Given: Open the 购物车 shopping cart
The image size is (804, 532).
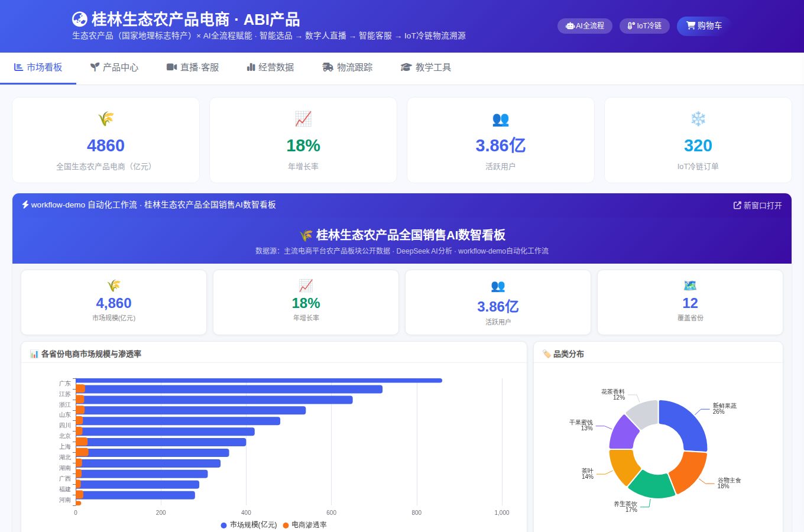Looking at the screenshot, I should (x=703, y=25).
